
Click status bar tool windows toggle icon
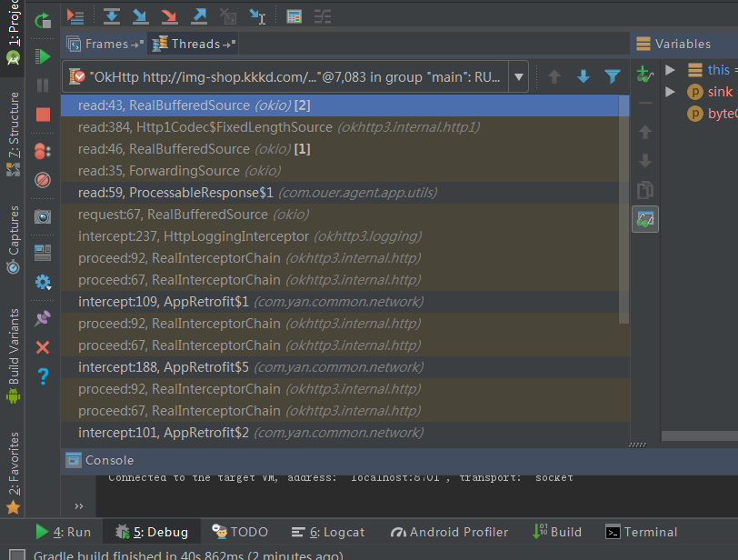coord(17,555)
